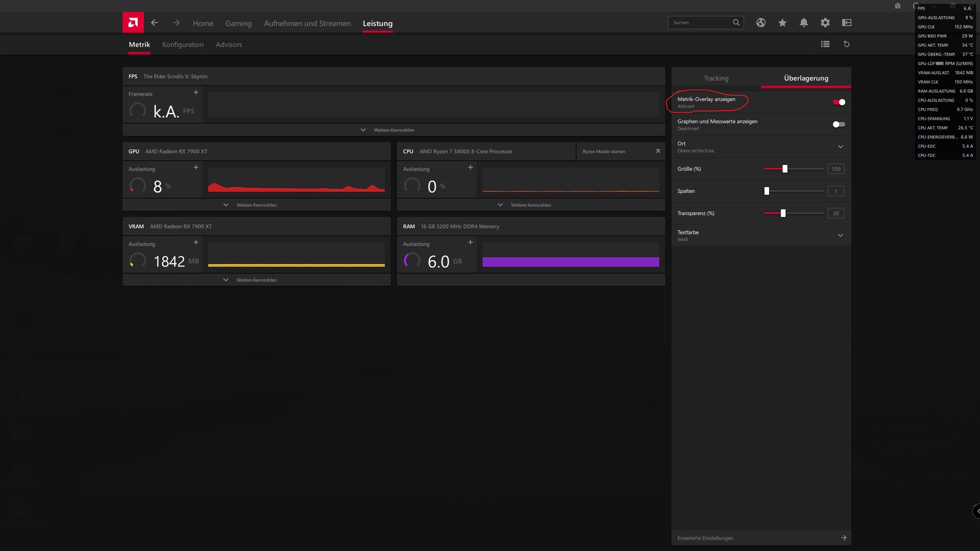Click the AMD logo home icon
The image size is (980, 551).
coord(133,23)
